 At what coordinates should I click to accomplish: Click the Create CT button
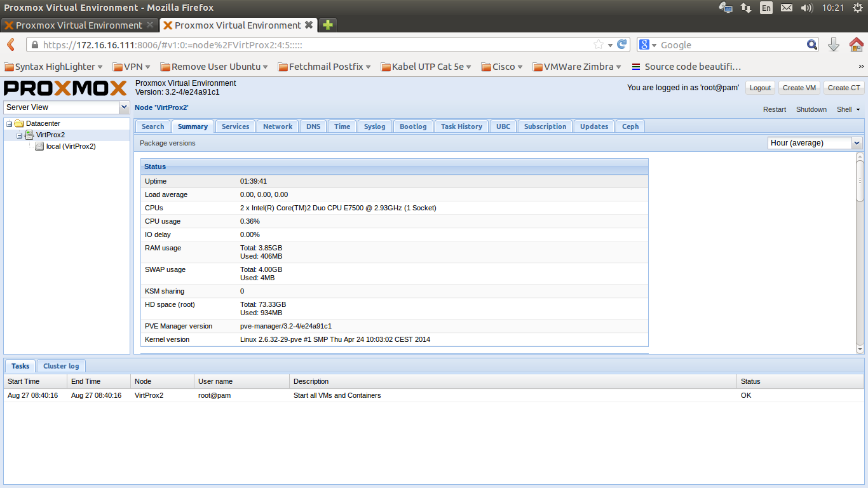pos(844,88)
